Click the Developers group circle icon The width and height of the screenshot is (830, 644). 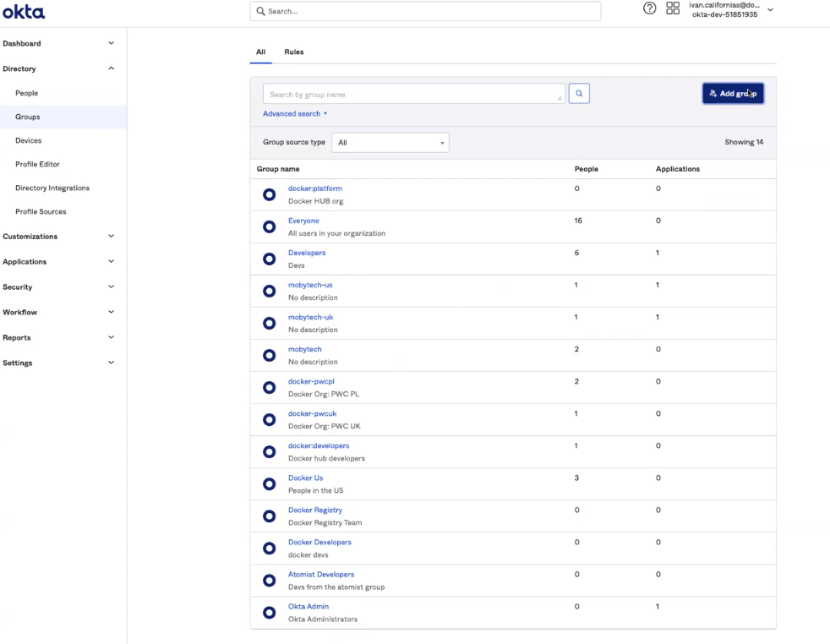point(270,259)
